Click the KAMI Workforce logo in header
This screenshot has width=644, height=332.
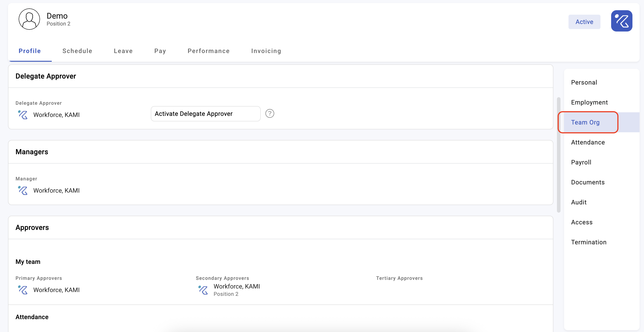pos(622,21)
